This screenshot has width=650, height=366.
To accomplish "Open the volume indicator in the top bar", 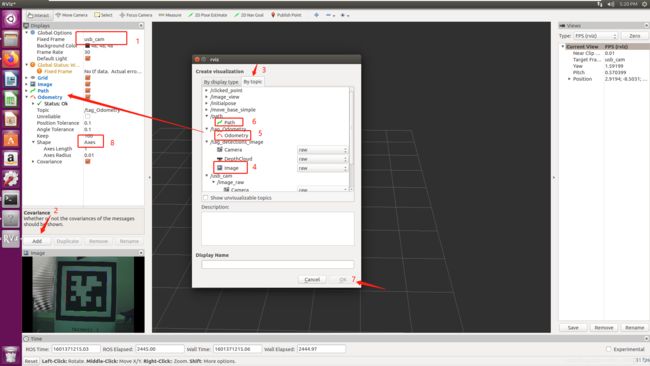I will [611, 4].
